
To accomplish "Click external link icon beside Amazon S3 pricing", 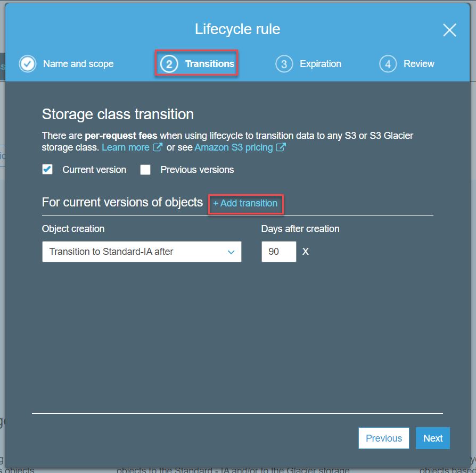I will click(281, 147).
